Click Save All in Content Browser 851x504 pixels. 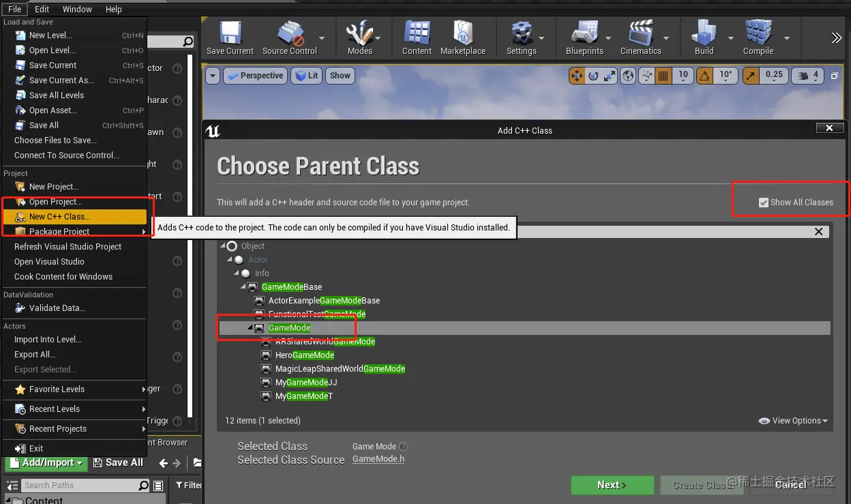(118, 463)
